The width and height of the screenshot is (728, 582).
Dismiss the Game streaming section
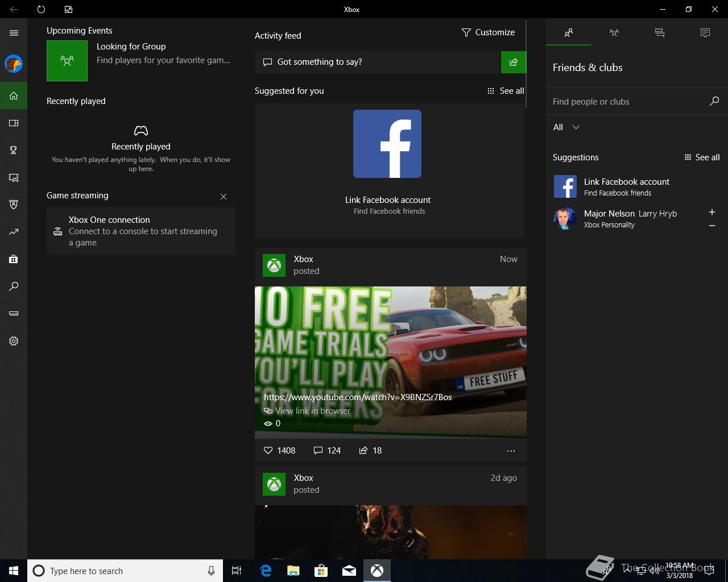point(224,197)
